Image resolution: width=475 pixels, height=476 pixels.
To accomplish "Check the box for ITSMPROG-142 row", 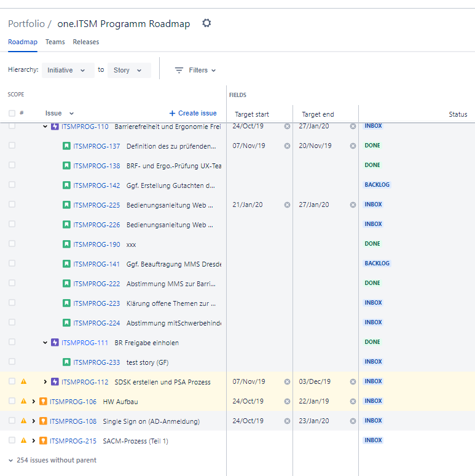I will (12, 185).
